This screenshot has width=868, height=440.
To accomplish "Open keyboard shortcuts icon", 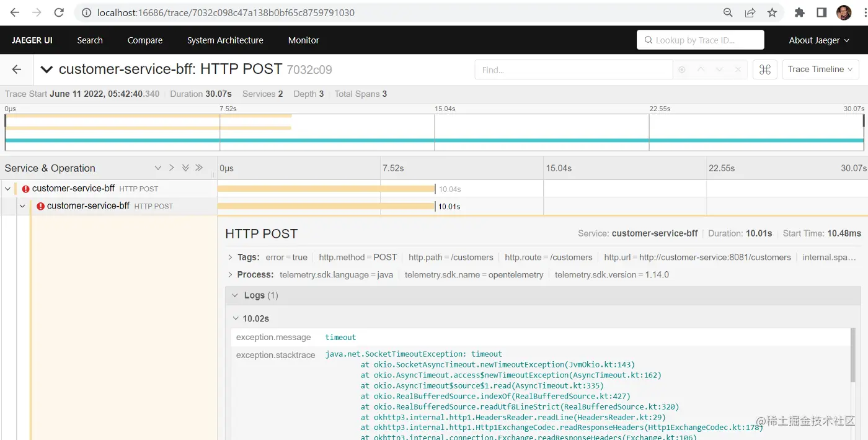I will click(x=765, y=70).
